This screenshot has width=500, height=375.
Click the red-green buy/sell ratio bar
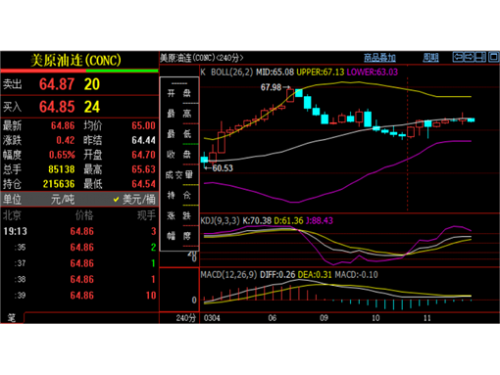click(80, 71)
